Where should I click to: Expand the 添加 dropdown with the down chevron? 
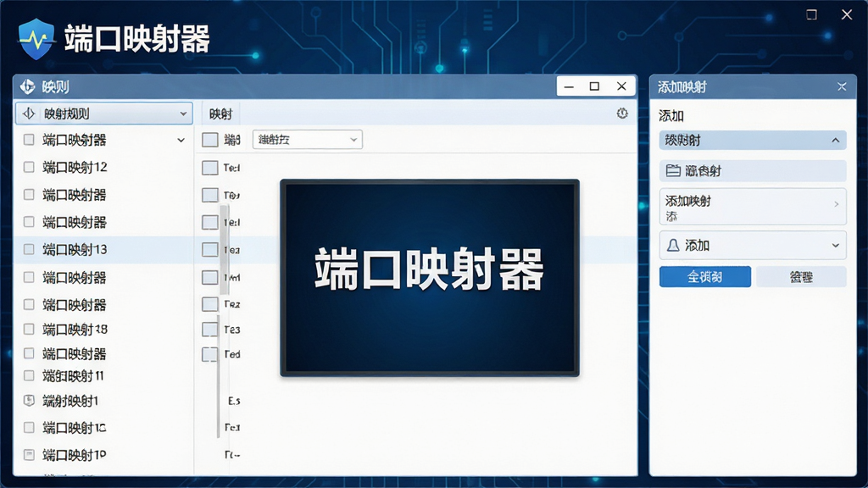click(835, 246)
